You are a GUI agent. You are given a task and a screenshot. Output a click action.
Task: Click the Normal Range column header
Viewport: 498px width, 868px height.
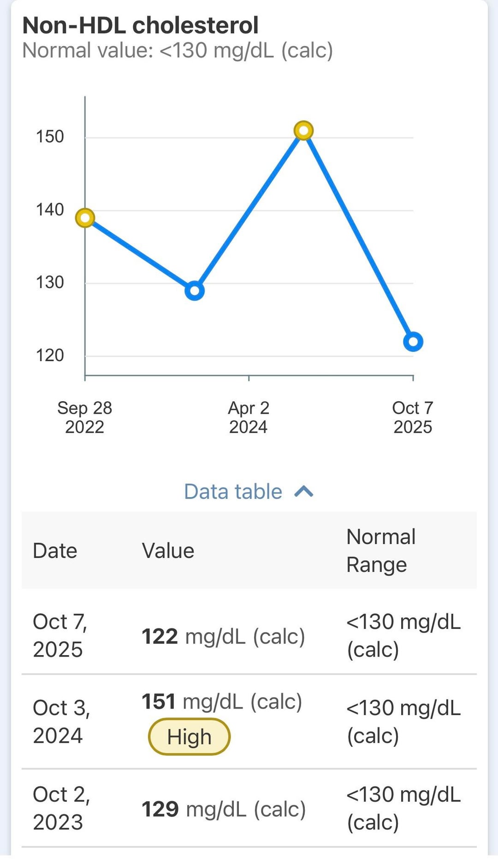[381, 551]
